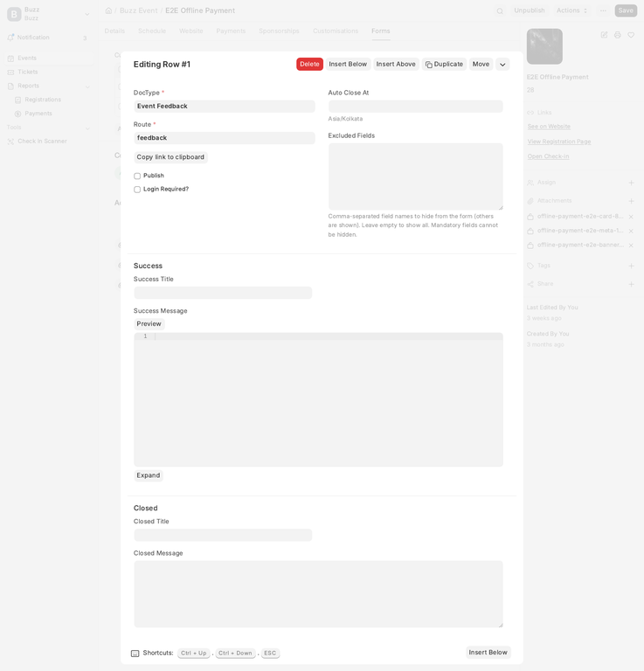
Task: Add an attachment with plus icon
Action: (x=631, y=201)
